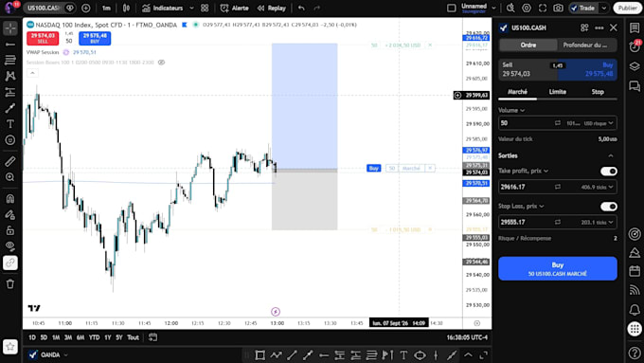The height and width of the screenshot is (363, 644).
Task: Edit stop loss price 29555.17
Action: point(525,222)
